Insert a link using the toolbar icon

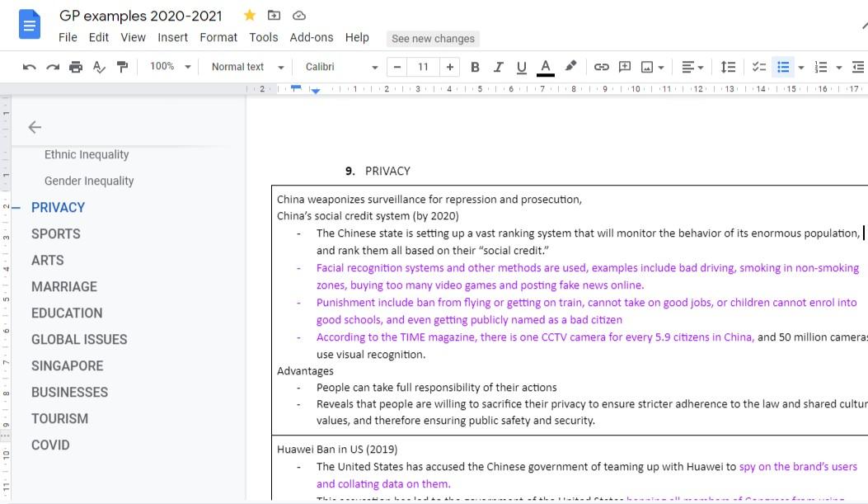(600, 67)
